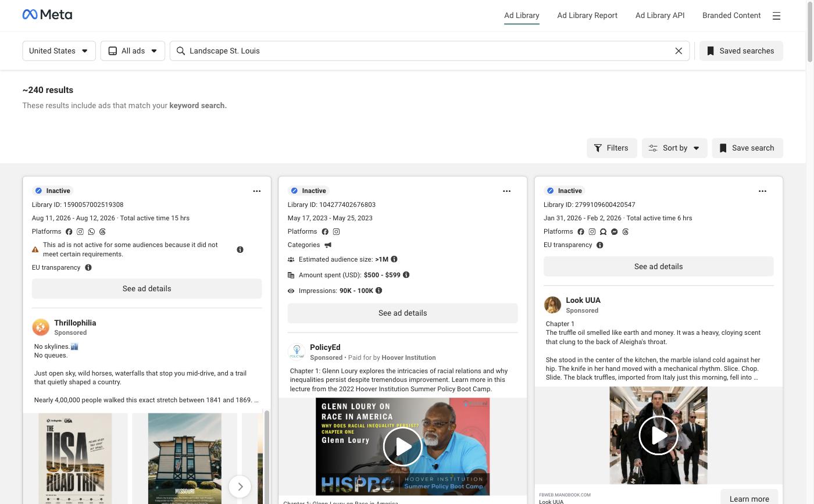
Task: Click the search input field
Action: [429, 51]
